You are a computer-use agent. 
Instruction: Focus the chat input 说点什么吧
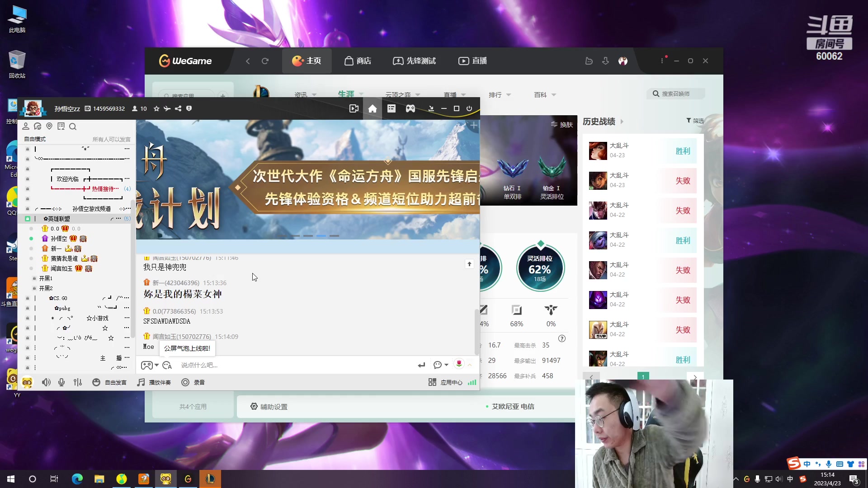[x=296, y=365]
